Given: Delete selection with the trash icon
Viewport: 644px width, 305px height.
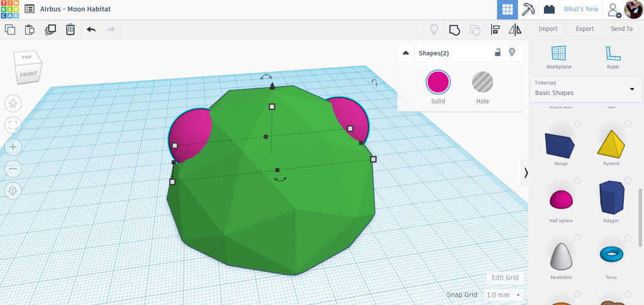Looking at the screenshot, I should pyautogui.click(x=70, y=30).
